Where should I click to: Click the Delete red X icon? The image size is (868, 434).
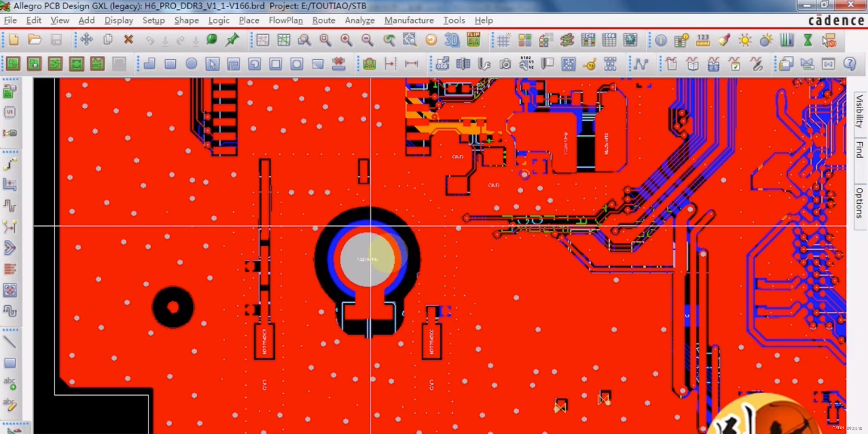point(128,40)
